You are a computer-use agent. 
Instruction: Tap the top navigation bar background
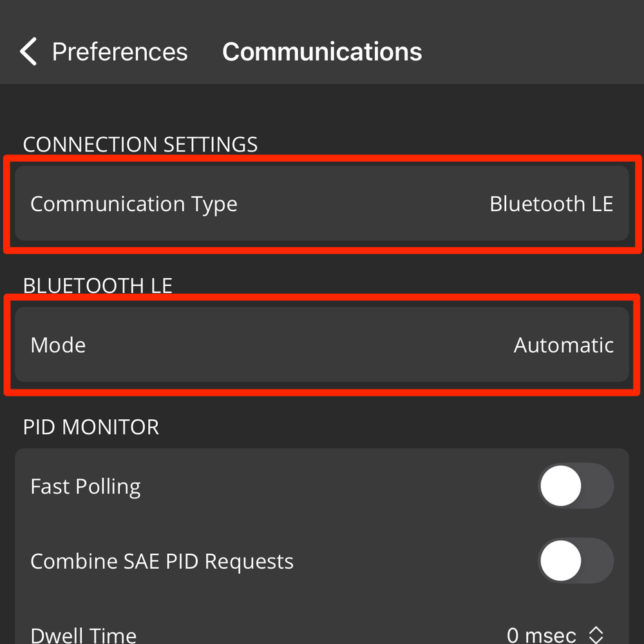[x=528, y=52]
